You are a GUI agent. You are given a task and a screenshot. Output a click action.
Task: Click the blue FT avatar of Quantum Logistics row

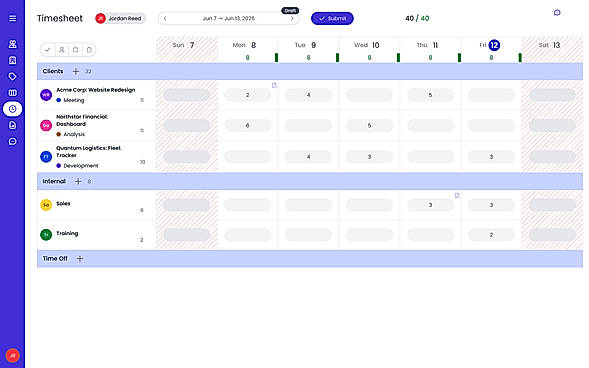pyautogui.click(x=46, y=157)
